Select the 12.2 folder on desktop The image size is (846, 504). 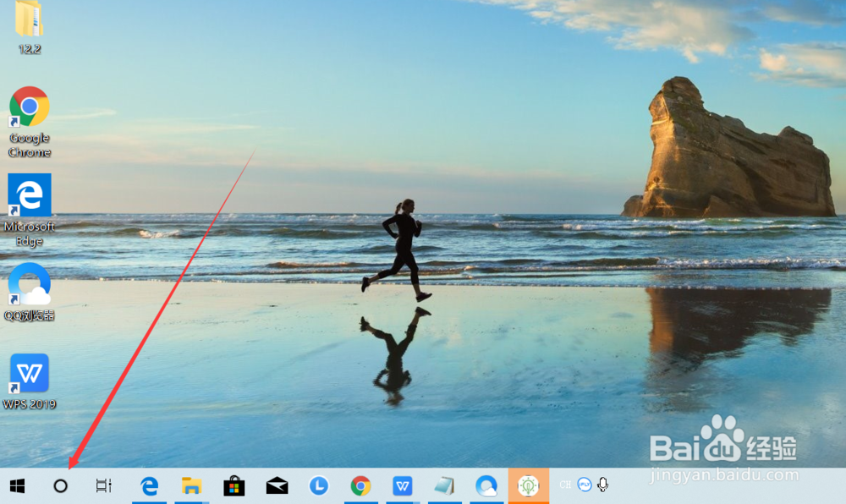click(29, 28)
